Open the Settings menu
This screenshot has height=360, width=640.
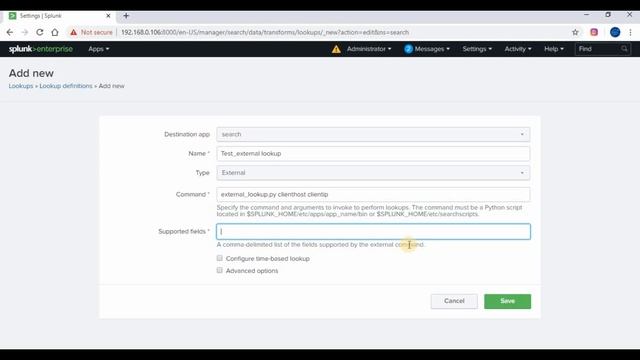(477, 49)
